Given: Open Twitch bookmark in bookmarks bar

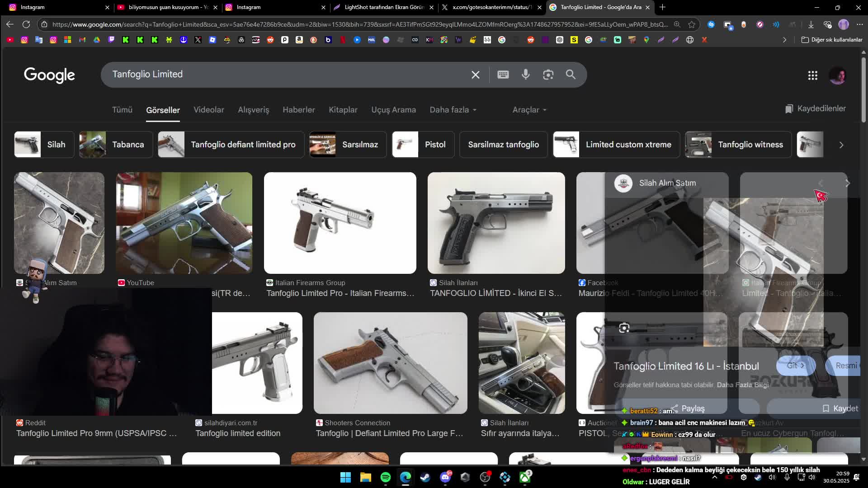Looking at the screenshot, I should 111,40.
